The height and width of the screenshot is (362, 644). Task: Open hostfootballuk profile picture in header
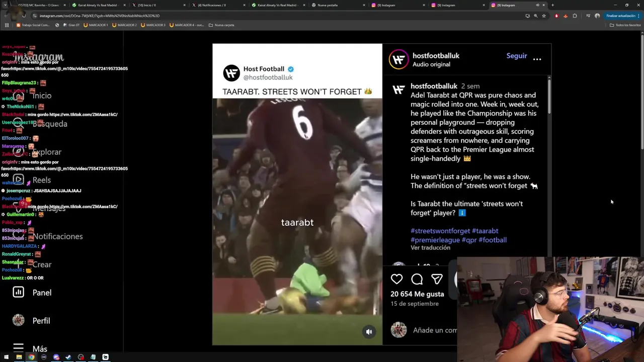click(x=398, y=59)
